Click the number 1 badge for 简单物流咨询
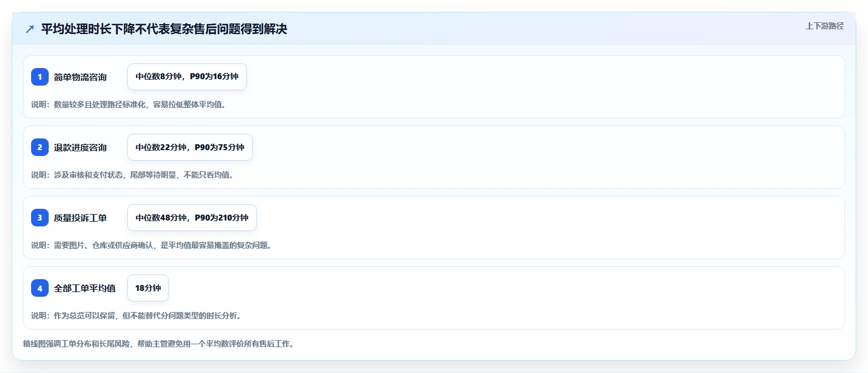The image size is (868, 373). click(40, 77)
